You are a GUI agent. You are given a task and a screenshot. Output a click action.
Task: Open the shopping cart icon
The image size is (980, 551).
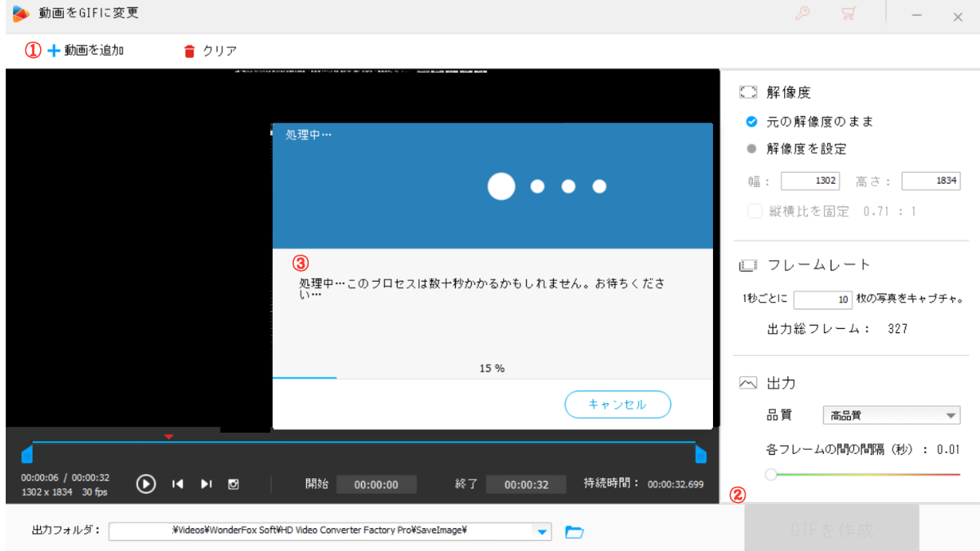[849, 15]
